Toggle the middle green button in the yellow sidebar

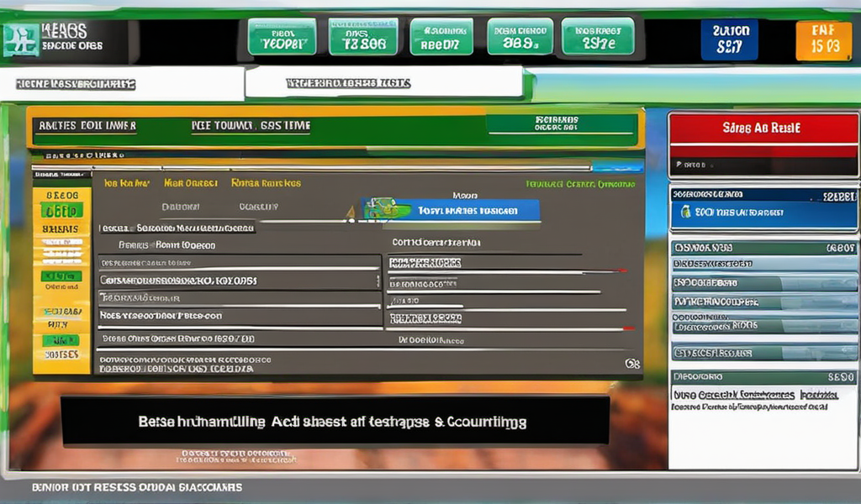(61, 276)
